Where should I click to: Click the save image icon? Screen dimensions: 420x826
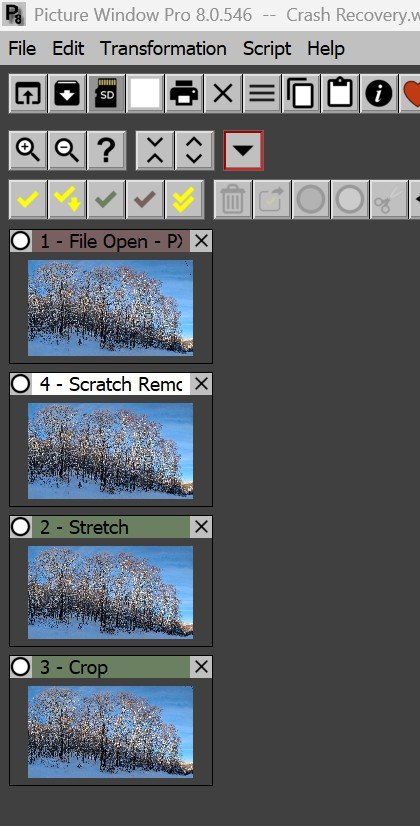67,94
